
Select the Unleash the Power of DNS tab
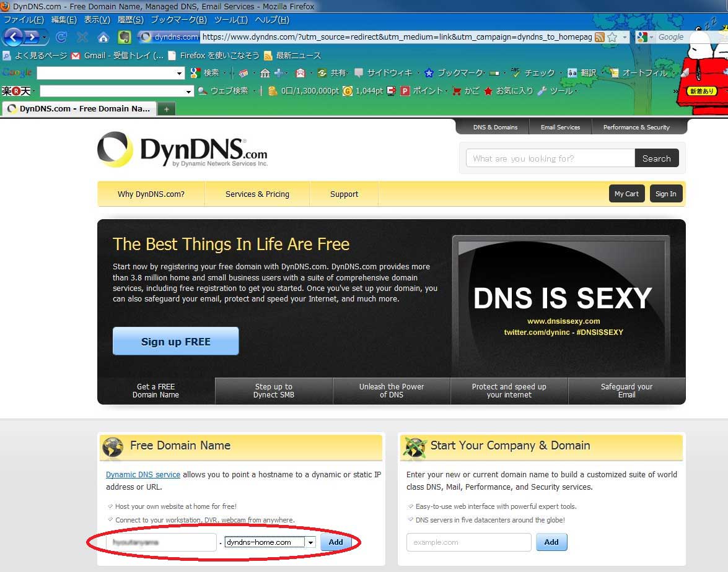(392, 391)
